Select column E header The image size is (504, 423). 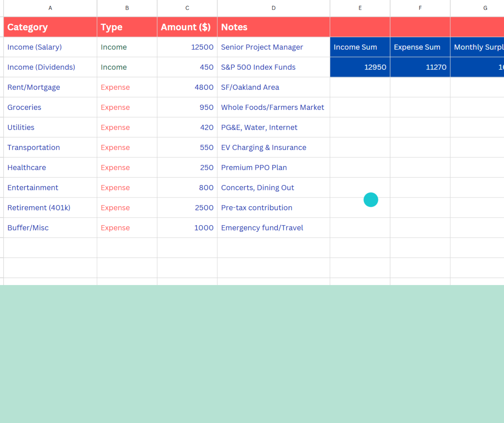point(360,8)
